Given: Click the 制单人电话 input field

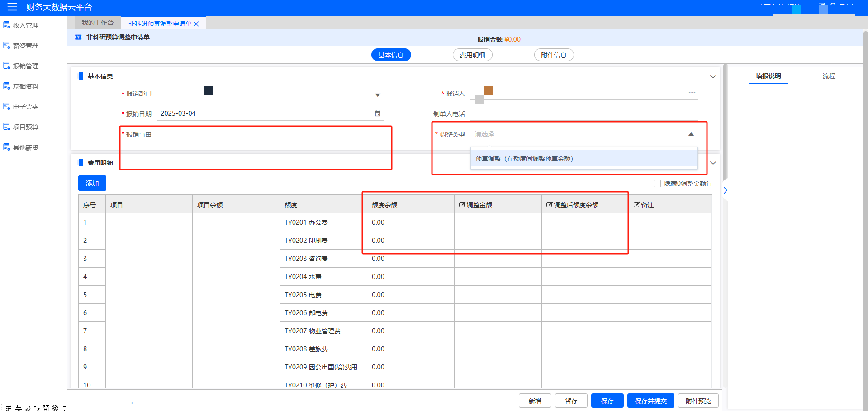Looking at the screenshot, I should 584,114.
